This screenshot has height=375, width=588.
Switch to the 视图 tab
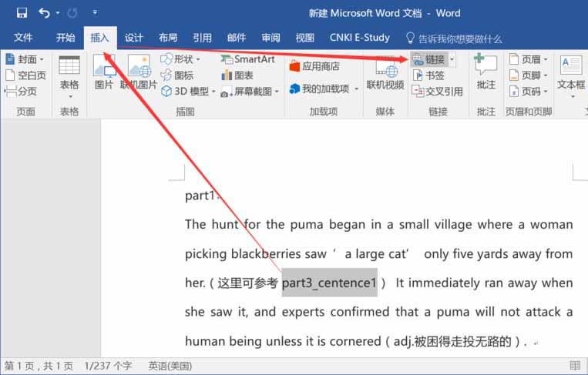point(304,38)
